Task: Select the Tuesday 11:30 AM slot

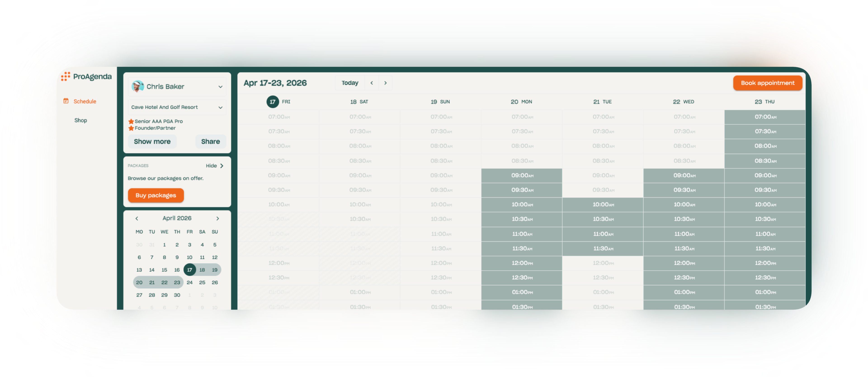Action: 603,249
